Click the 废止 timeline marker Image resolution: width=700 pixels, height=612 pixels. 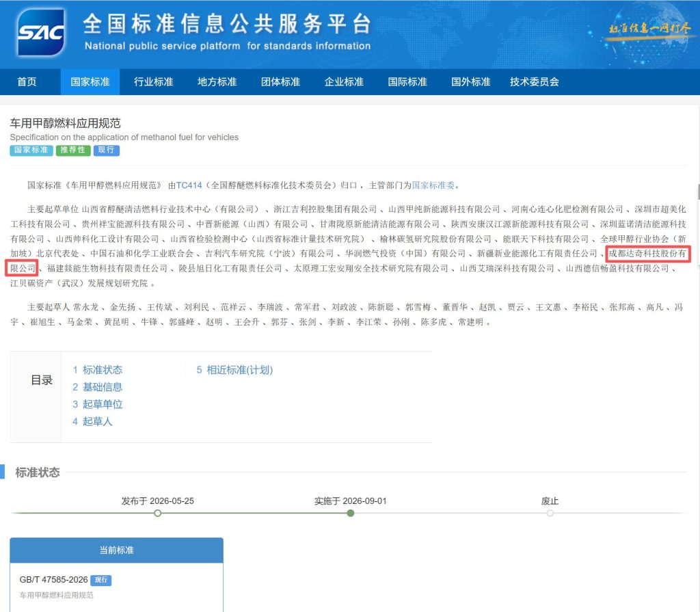550,514
